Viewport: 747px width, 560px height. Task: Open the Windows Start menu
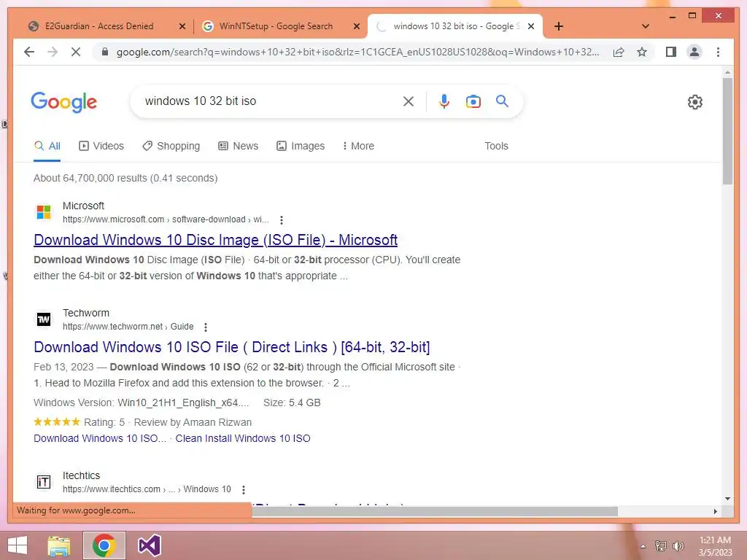coord(18,545)
